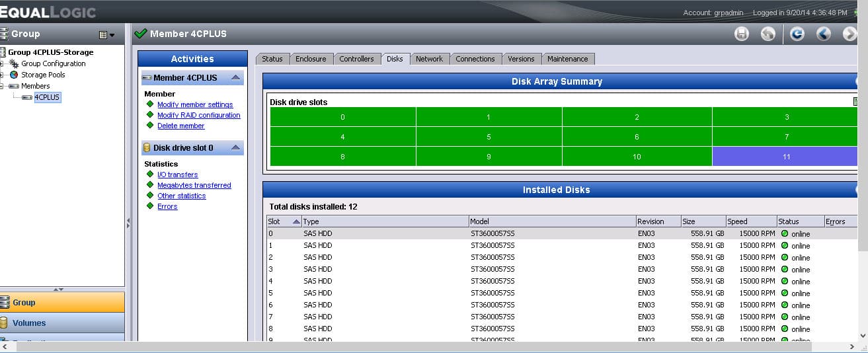Click the online status dot for slot 6

point(785,305)
